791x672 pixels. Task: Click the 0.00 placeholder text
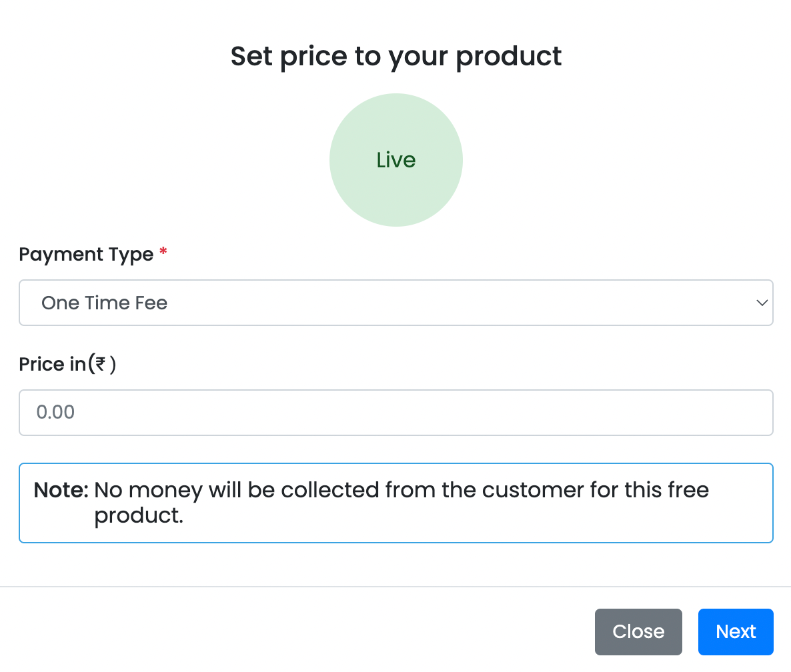pyautogui.click(x=55, y=413)
